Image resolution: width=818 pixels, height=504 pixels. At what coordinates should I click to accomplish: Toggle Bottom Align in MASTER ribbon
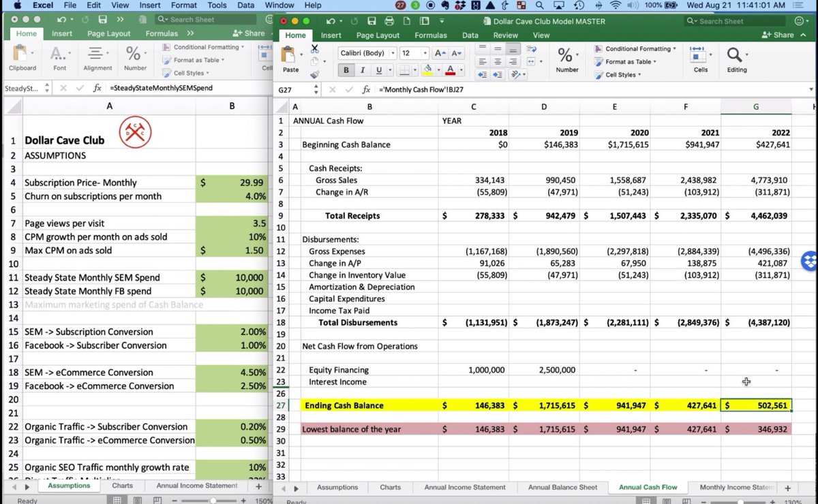coord(514,48)
